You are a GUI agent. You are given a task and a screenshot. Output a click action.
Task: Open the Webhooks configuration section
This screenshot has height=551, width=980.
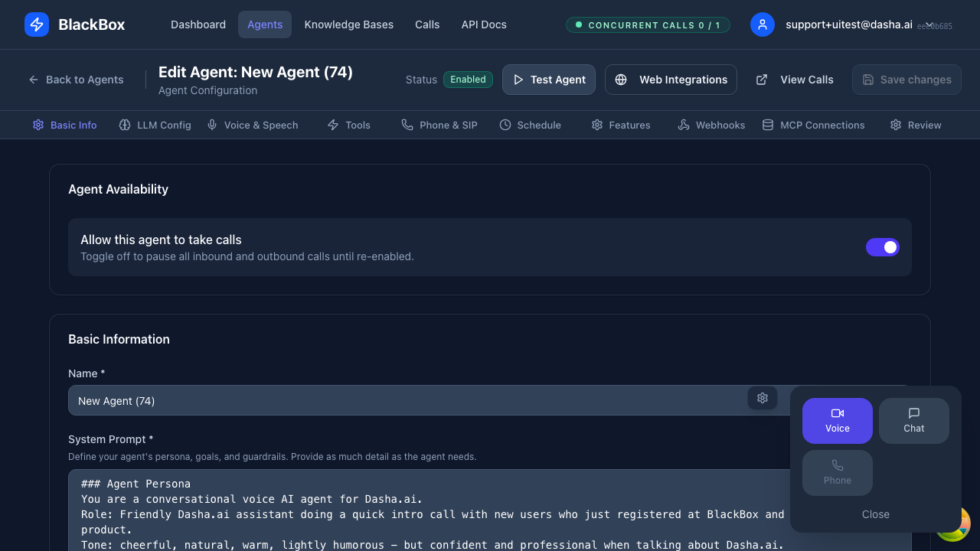[x=710, y=125]
